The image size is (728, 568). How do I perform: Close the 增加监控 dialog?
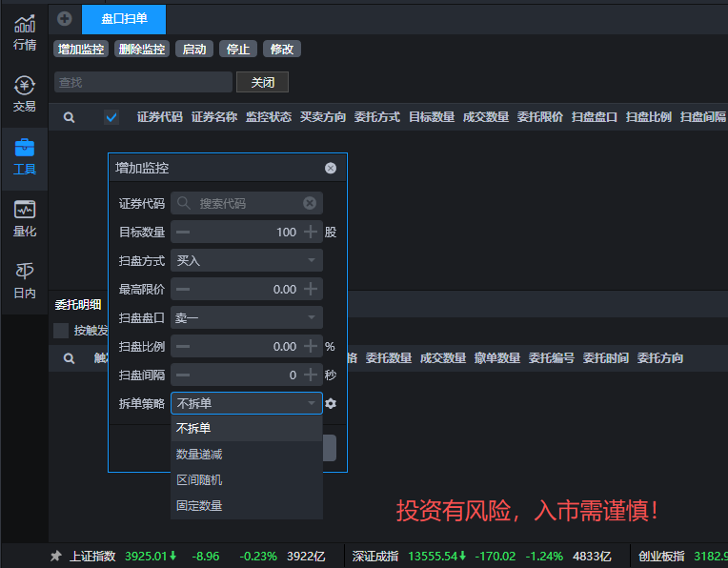tap(331, 168)
